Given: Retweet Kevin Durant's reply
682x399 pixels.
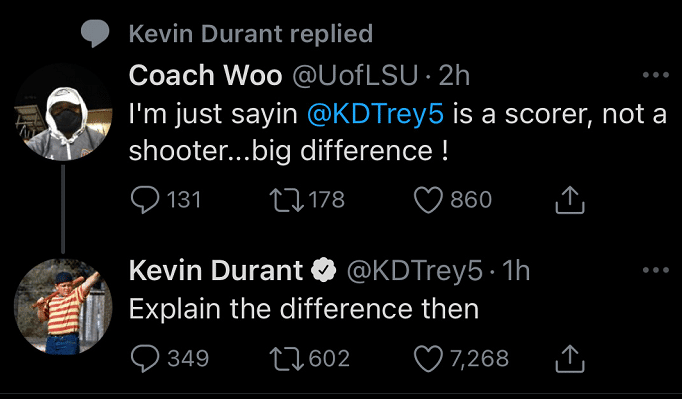Looking at the screenshot, I should (287, 358).
